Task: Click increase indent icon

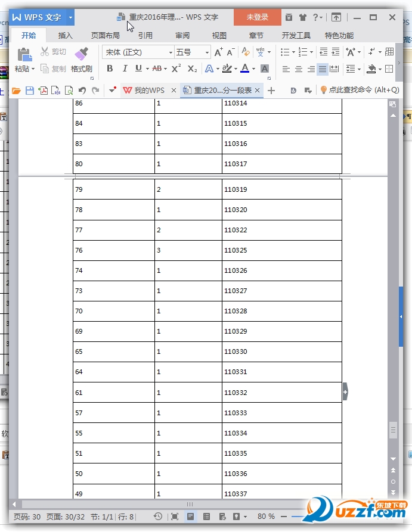Action: (x=336, y=52)
